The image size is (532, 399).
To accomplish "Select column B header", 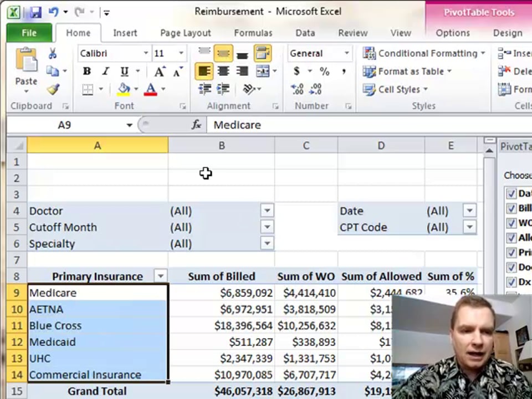I will click(221, 146).
